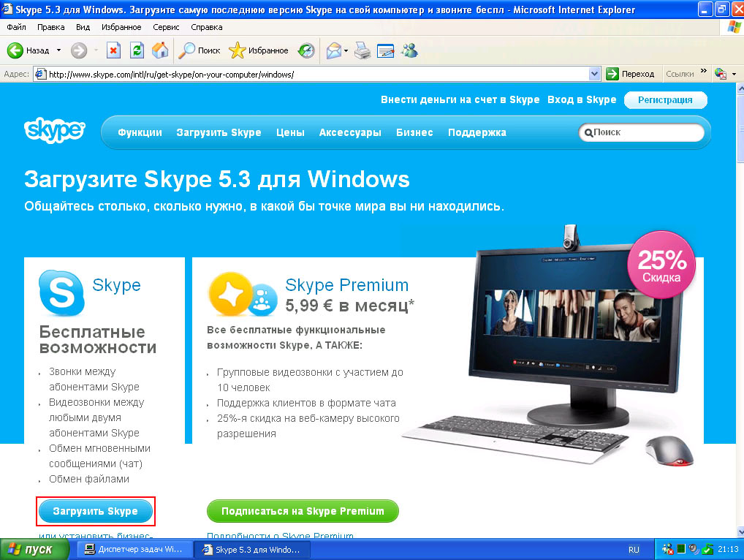Open the Файл menu

tap(17, 27)
